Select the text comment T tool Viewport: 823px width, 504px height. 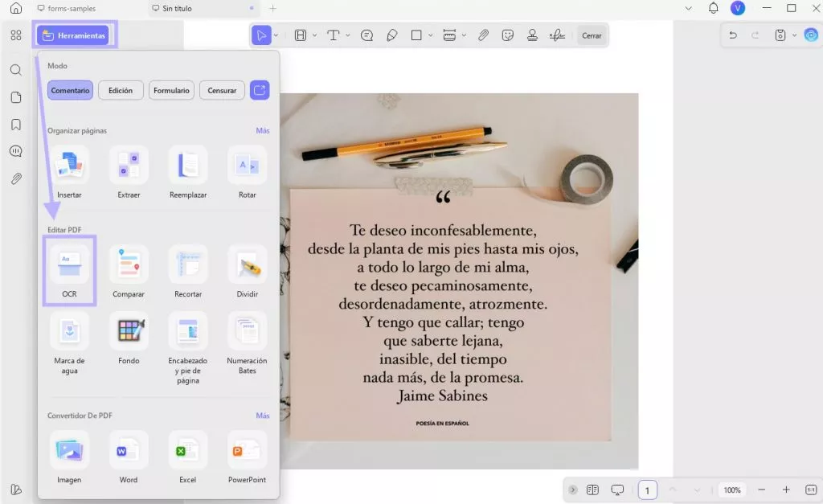pyautogui.click(x=334, y=35)
